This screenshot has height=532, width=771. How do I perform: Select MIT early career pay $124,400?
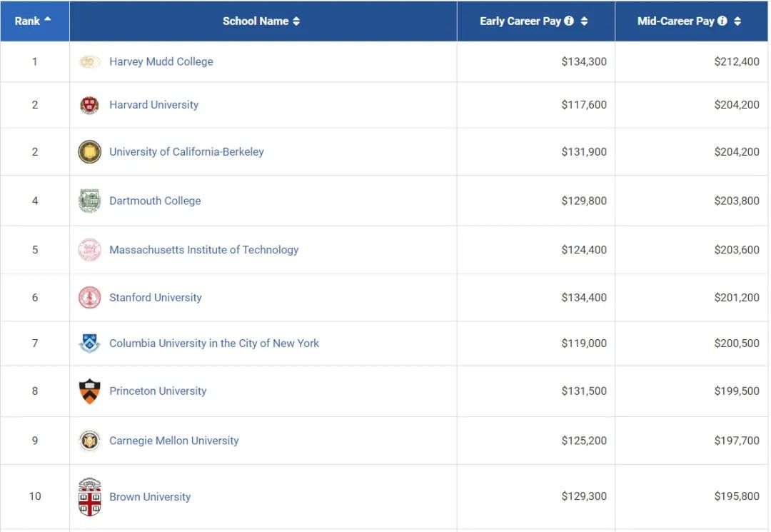pos(584,250)
